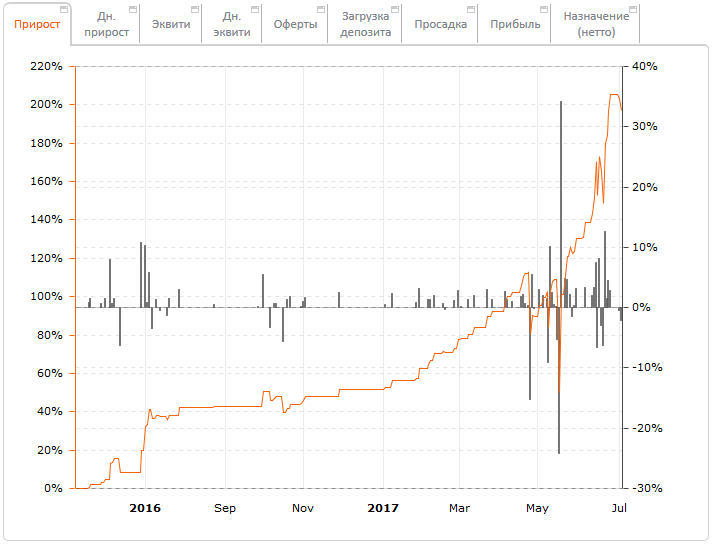View the Просадка tab
Screen dimensions: 715x546
coord(440,24)
